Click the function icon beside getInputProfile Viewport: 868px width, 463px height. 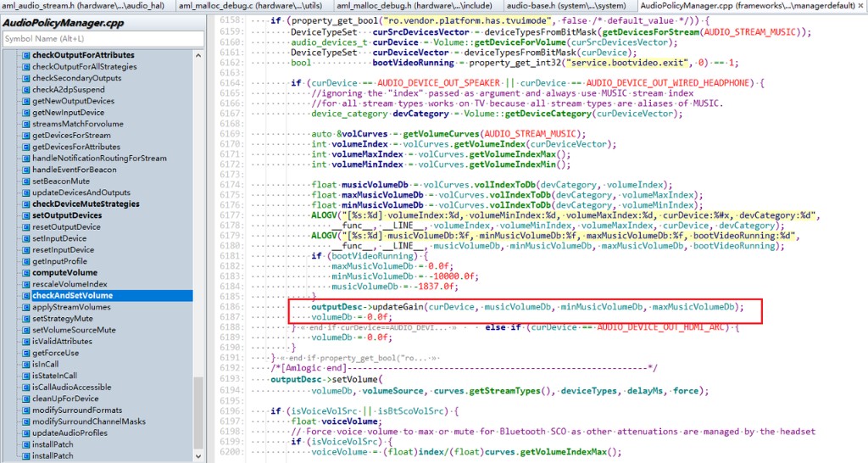[x=25, y=261]
